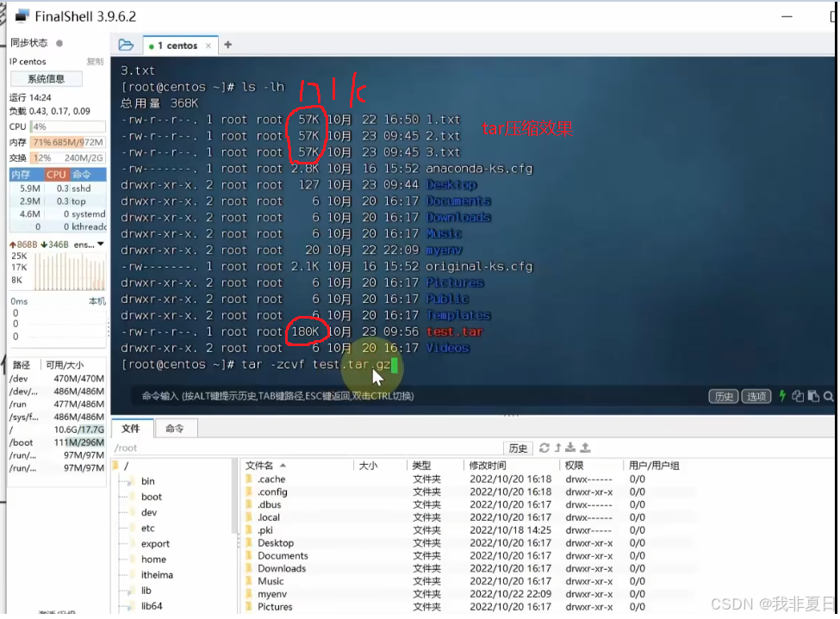Select itheima folder in tree

(x=157, y=574)
